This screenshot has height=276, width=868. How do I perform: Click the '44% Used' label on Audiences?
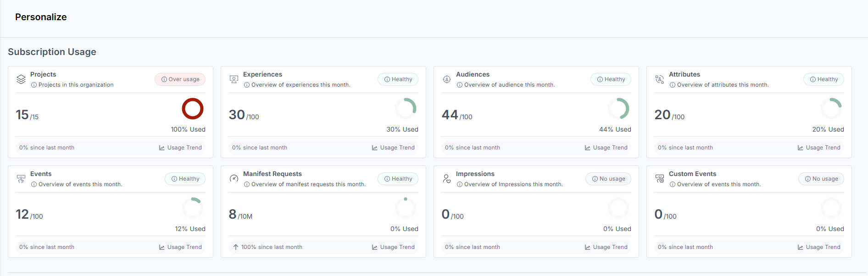[615, 129]
